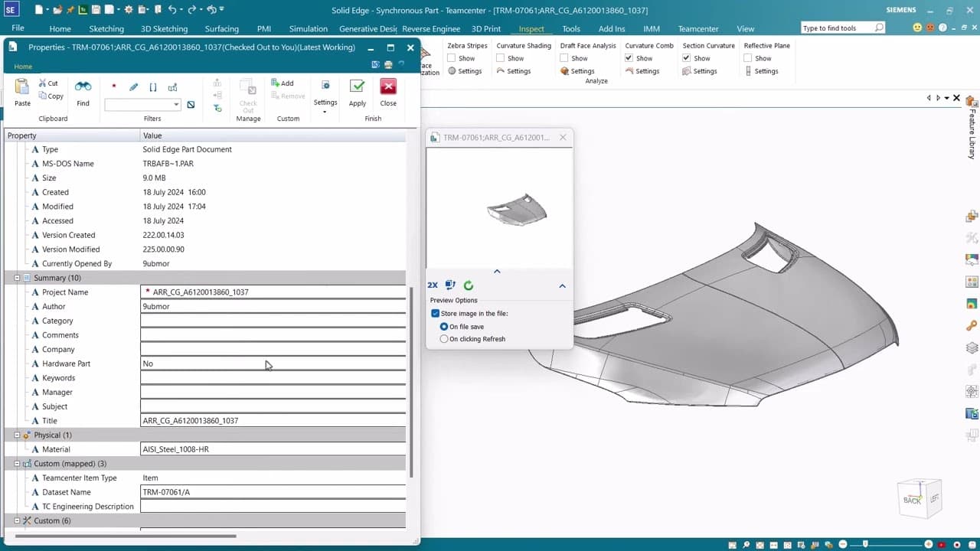Click the Paste icon in Clipboard group
This screenshot has height=551, width=980.
click(22, 86)
